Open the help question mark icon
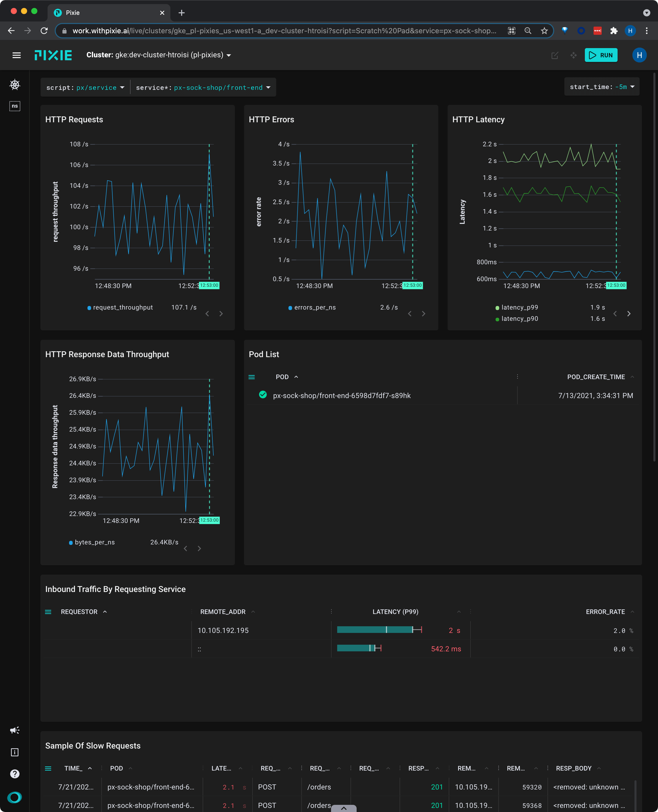This screenshot has width=658, height=812. click(x=15, y=774)
